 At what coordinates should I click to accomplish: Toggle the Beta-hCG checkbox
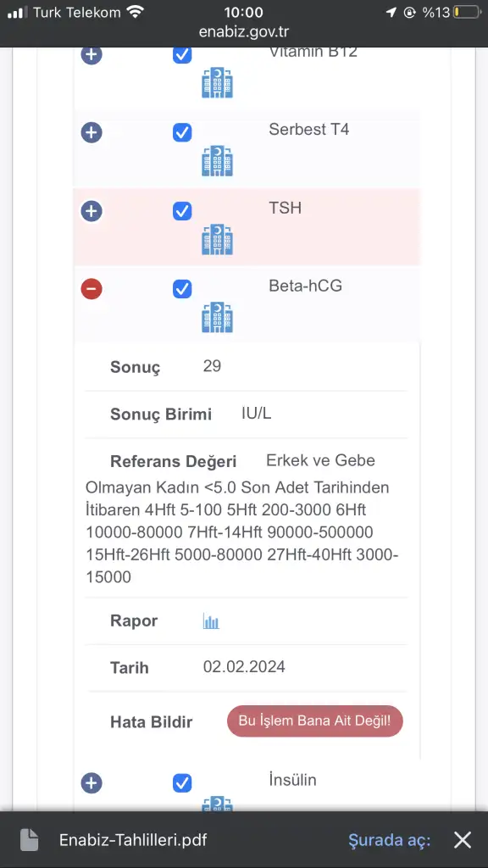coord(182,289)
